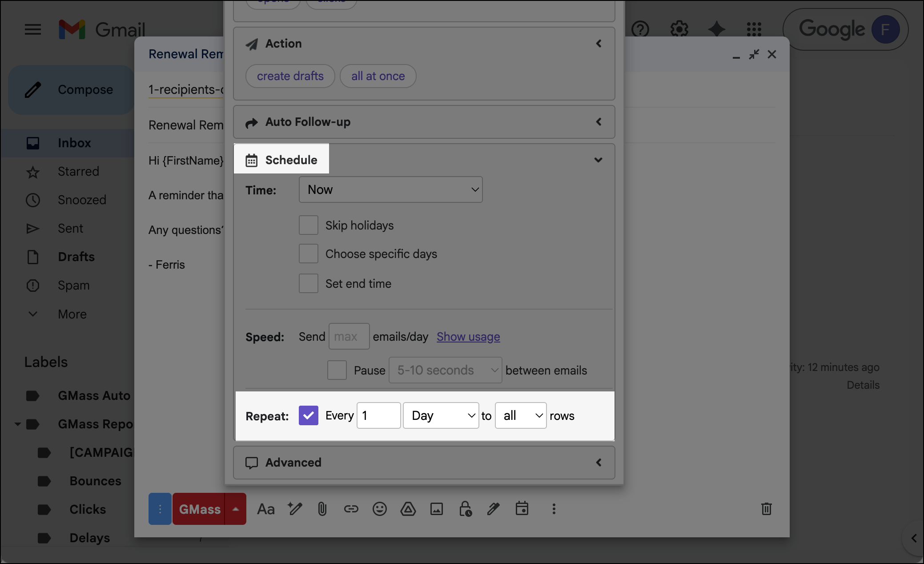Click the insert link icon
Screen dimensions: 924x564
[x=351, y=509]
